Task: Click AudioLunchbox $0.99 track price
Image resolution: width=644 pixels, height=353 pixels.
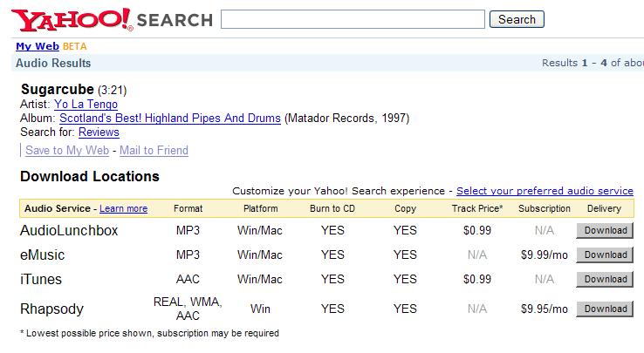Action: (x=477, y=230)
